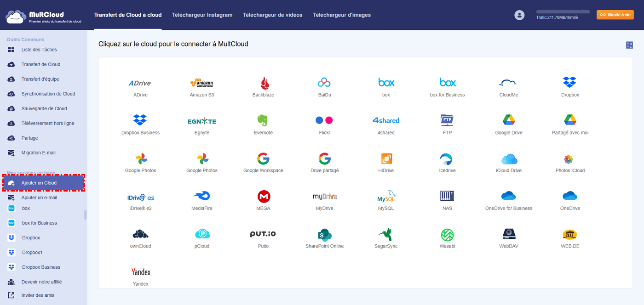Add NAS storage
This screenshot has height=305, width=644.
point(447,197)
